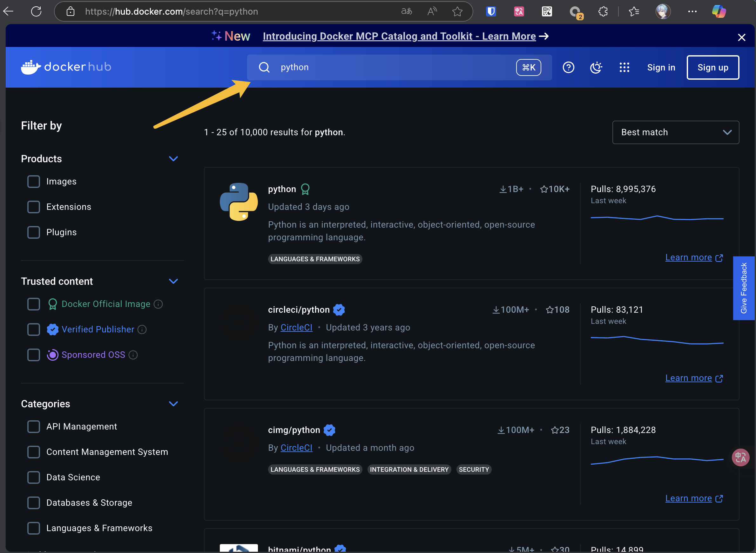756x553 pixels.
Task: Click the info icon next to Sponsored OSS
Action: tap(133, 355)
